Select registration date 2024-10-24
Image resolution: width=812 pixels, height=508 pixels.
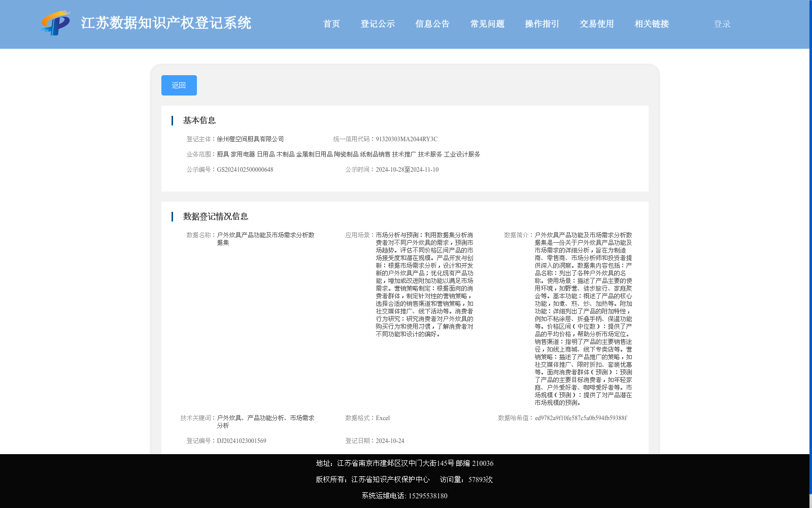[390, 441]
